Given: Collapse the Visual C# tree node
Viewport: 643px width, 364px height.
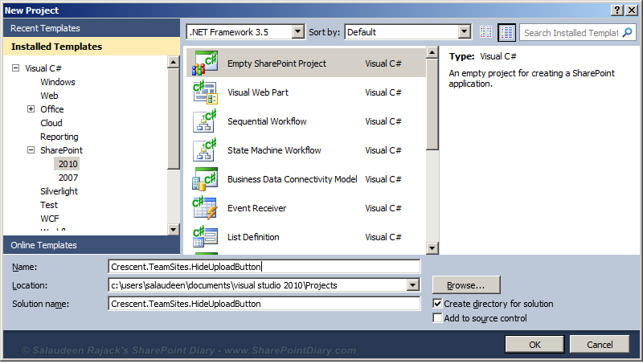Looking at the screenshot, I should (15, 68).
